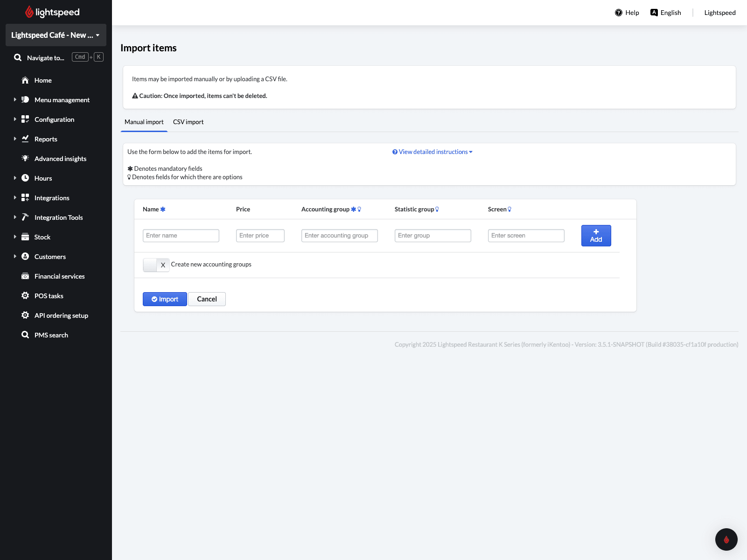Click the Advanced insights lightbulb icon

pyautogui.click(x=25, y=159)
